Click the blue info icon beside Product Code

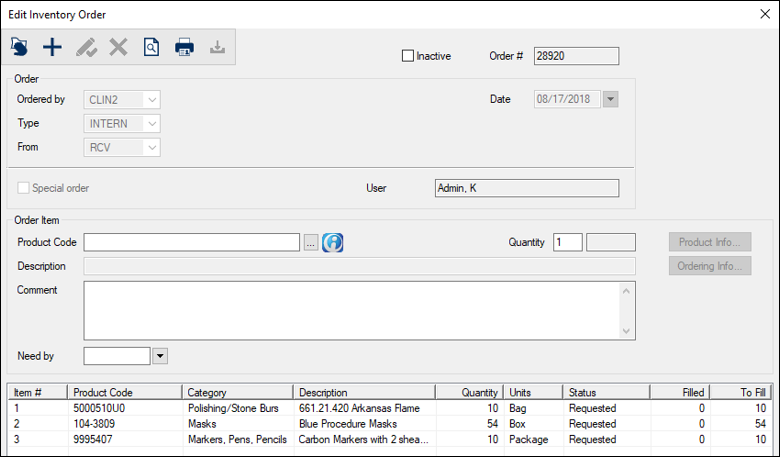click(x=333, y=243)
